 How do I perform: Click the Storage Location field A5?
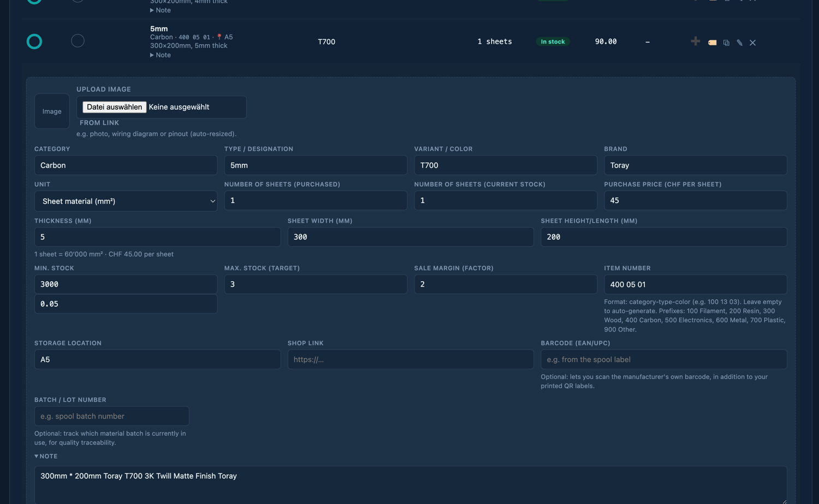click(157, 359)
